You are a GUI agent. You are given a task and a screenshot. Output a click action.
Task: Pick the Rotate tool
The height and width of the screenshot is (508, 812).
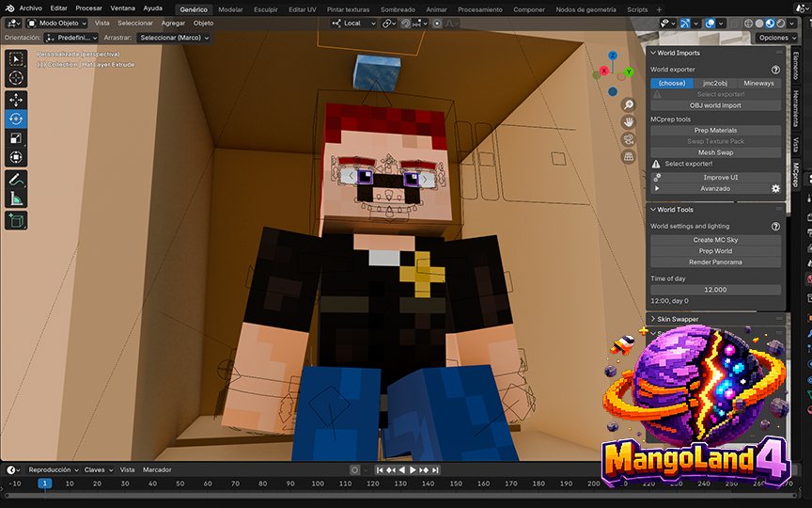[16, 119]
